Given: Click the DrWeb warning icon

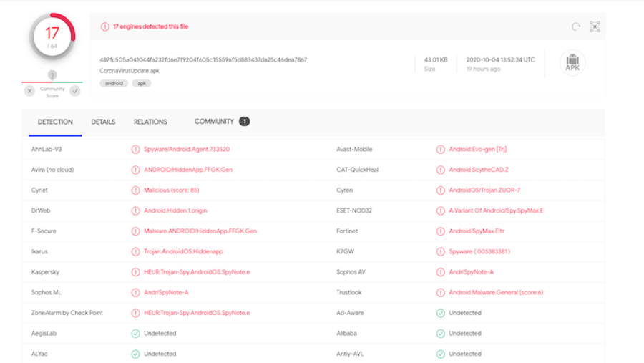Looking at the screenshot, I should tap(135, 211).
